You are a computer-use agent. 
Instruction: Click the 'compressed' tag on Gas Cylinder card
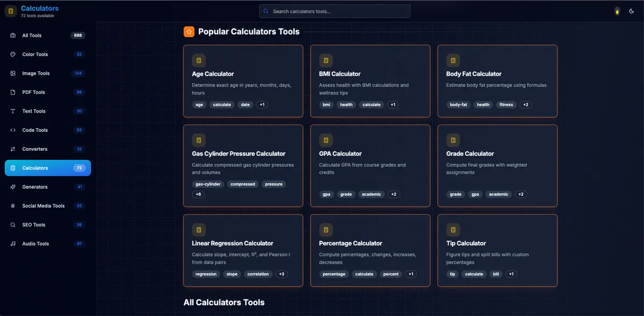click(x=243, y=184)
